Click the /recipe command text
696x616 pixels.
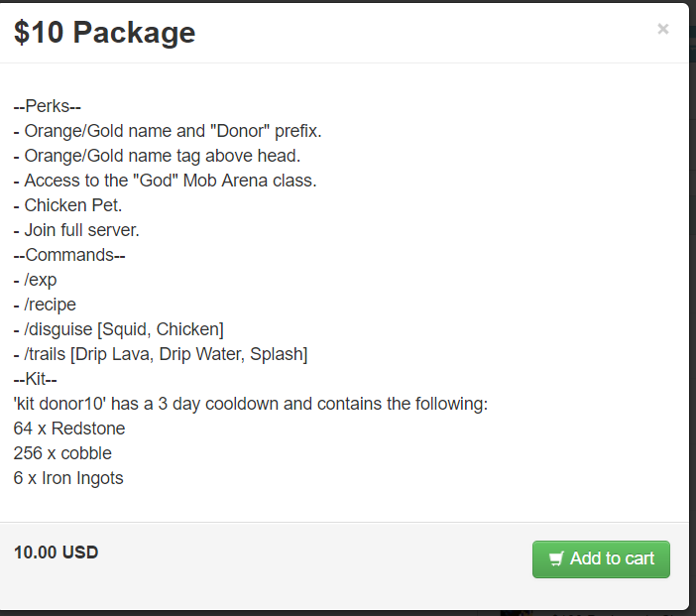(45, 305)
